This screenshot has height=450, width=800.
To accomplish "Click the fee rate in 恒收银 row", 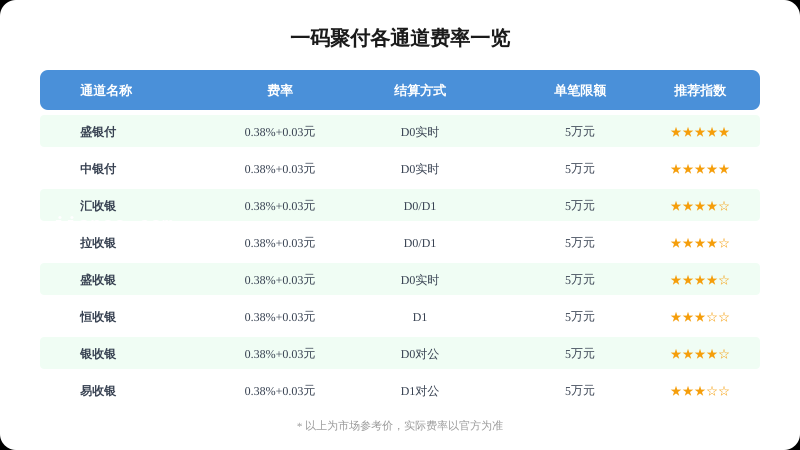I will point(280,317).
